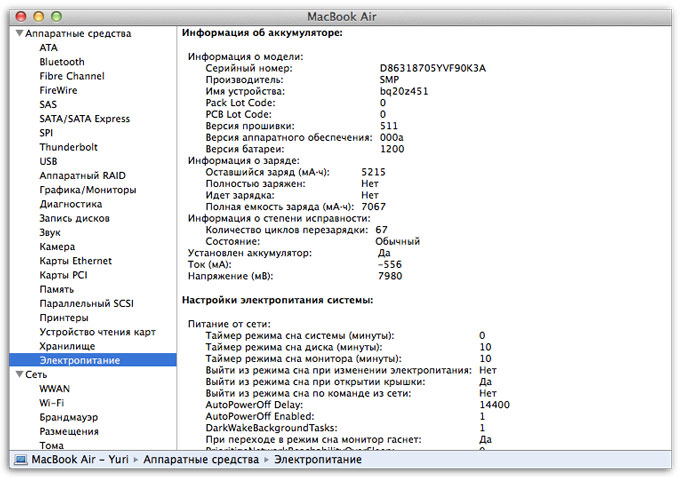Select Параллельный SCSI item
680x477 pixels.
point(87,304)
